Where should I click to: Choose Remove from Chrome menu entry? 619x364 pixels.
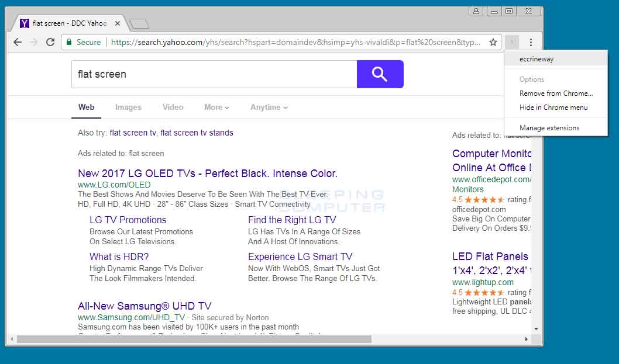[556, 93]
